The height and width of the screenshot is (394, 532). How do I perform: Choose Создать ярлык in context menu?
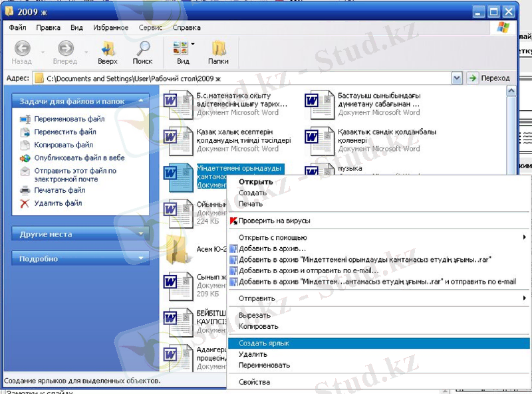264,344
